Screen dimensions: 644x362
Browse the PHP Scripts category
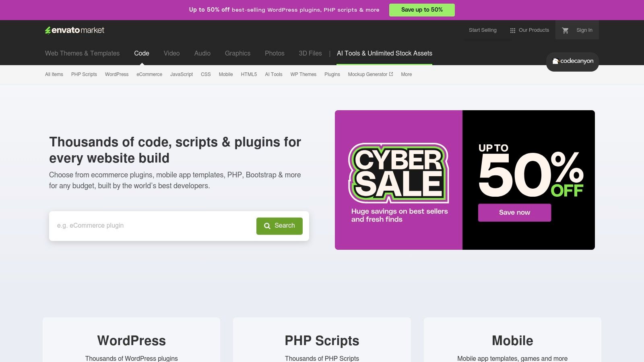click(84, 74)
